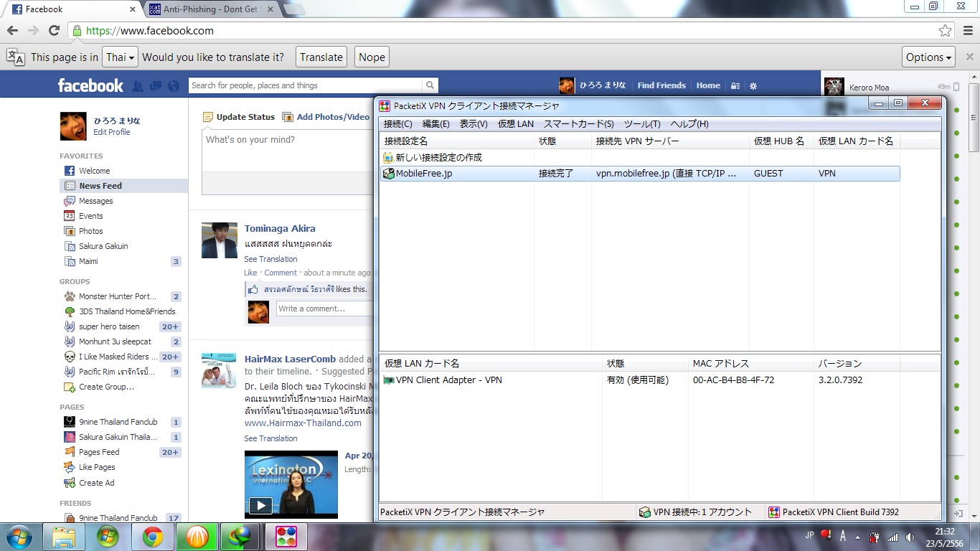980x551 pixels.
Task: Click the volume speaker tray icon
Action: (x=910, y=537)
